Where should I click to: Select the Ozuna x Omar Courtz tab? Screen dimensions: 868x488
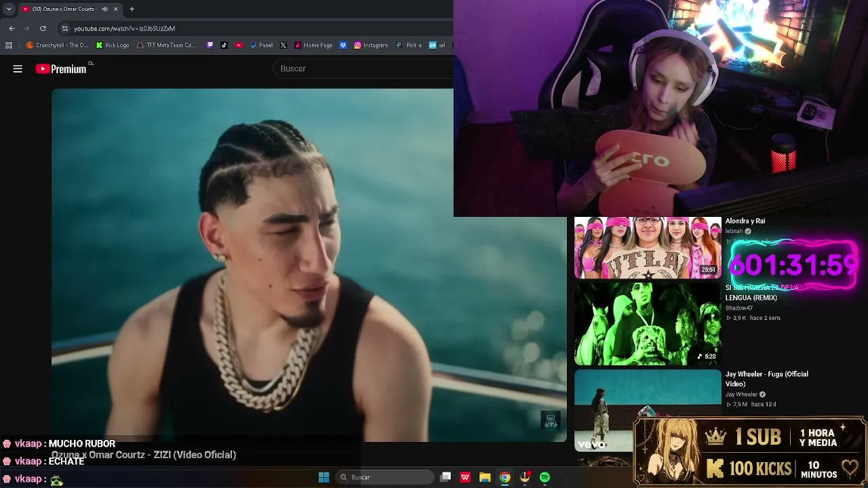point(64,9)
